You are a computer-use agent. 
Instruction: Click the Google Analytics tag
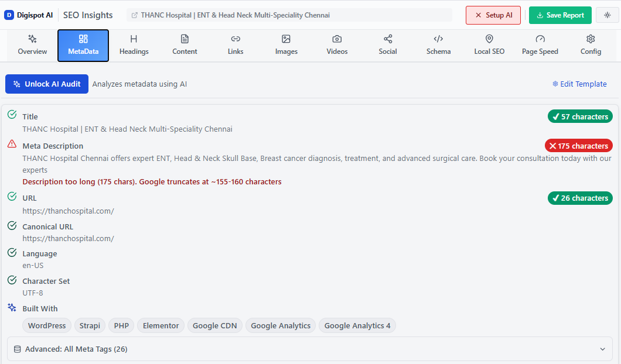281,325
